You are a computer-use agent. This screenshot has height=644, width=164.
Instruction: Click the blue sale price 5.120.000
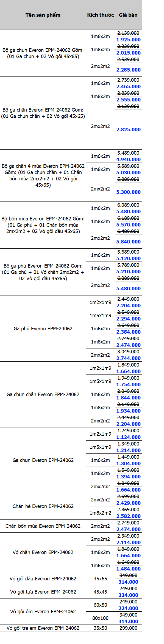pyautogui.click(x=128, y=258)
